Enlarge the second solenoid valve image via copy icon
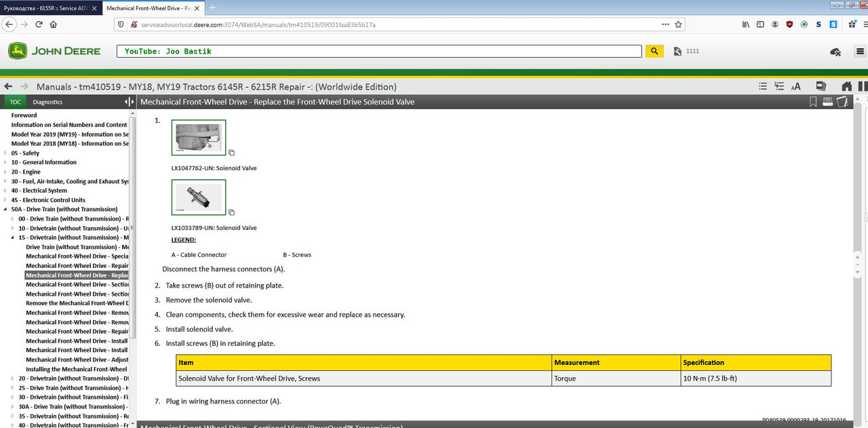This screenshot has height=428, width=868. pyautogui.click(x=231, y=212)
